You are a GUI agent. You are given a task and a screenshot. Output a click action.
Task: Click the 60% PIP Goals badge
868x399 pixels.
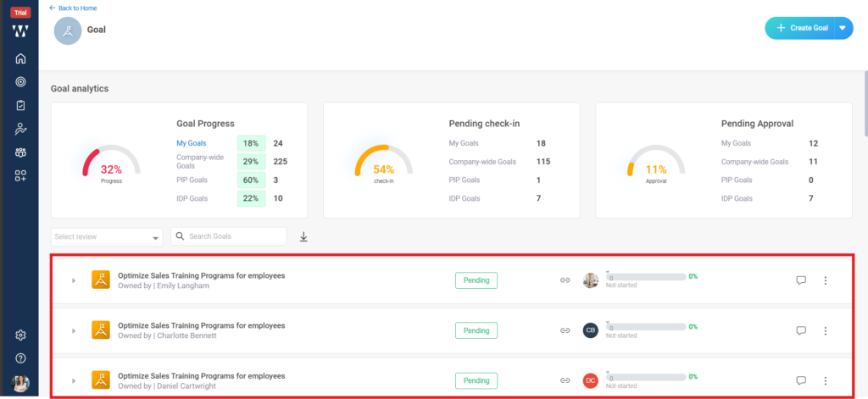tap(251, 180)
